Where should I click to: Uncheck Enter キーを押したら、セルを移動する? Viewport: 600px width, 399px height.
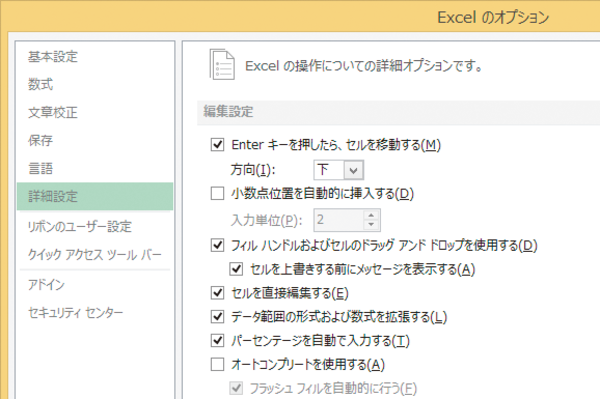(x=217, y=145)
